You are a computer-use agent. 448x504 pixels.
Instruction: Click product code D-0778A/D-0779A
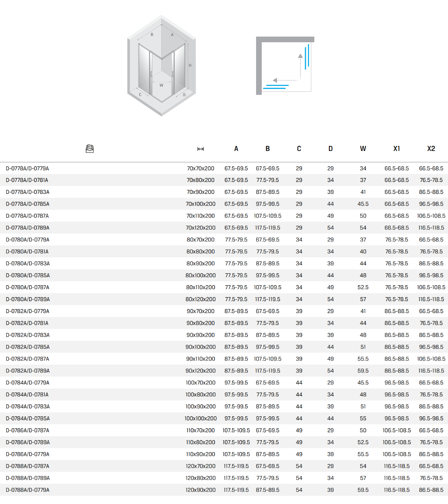pos(27,168)
